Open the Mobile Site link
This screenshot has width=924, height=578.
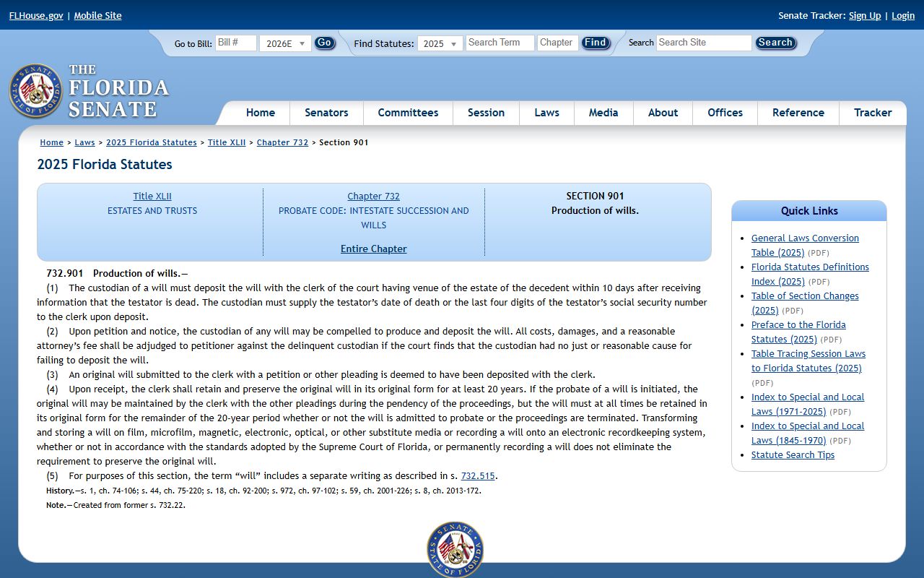point(97,15)
